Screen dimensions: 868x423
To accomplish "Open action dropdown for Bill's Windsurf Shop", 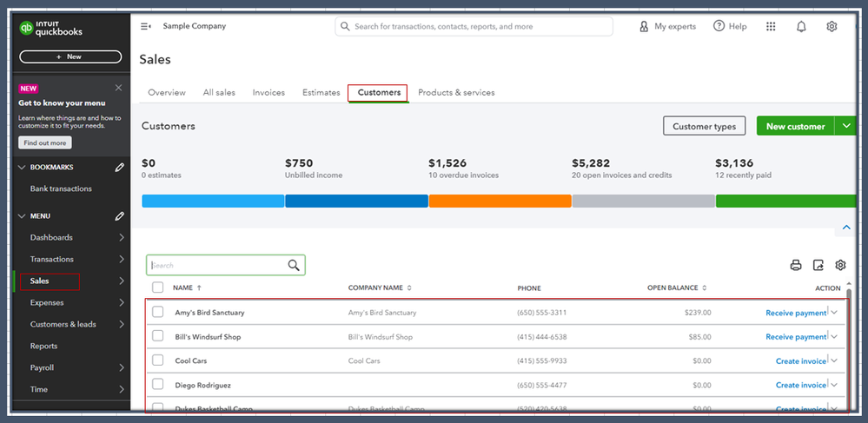I will click(x=834, y=336).
